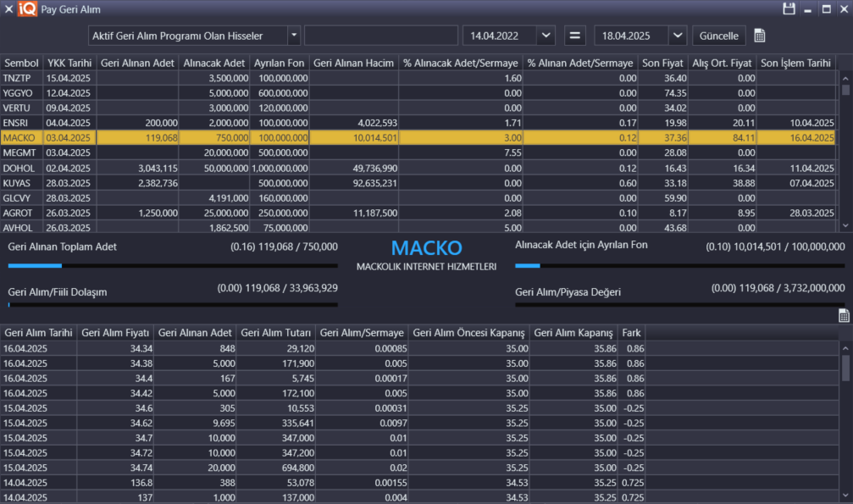This screenshot has height=504, width=853.
Task: Click Geri Alım Fiyatı column header
Action: (115, 333)
